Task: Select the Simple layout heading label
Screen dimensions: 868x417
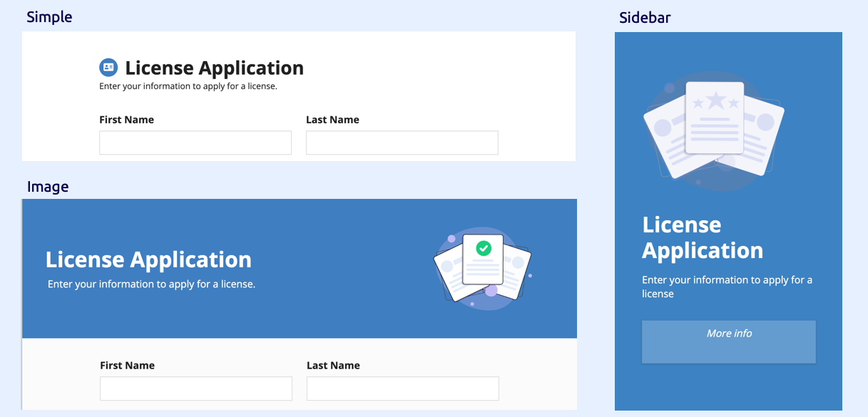Action: tap(49, 16)
